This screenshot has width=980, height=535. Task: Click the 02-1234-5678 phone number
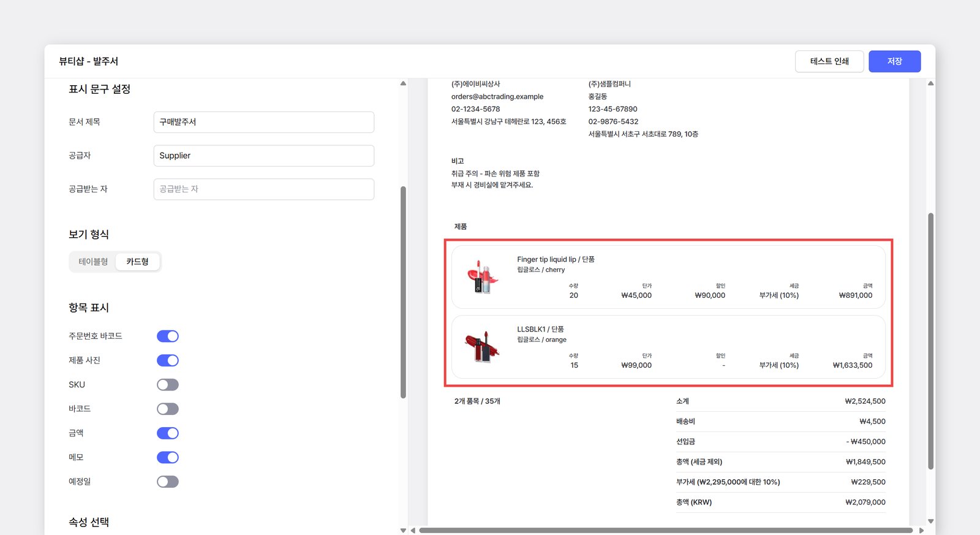(476, 109)
